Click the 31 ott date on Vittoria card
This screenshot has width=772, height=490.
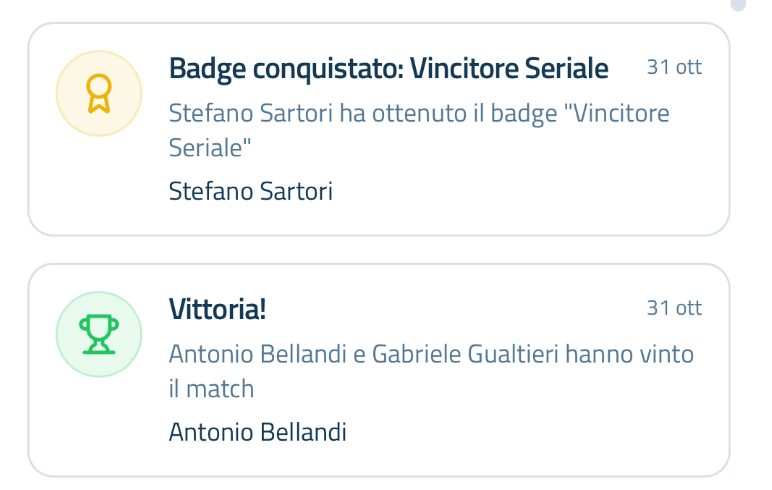point(674,308)
